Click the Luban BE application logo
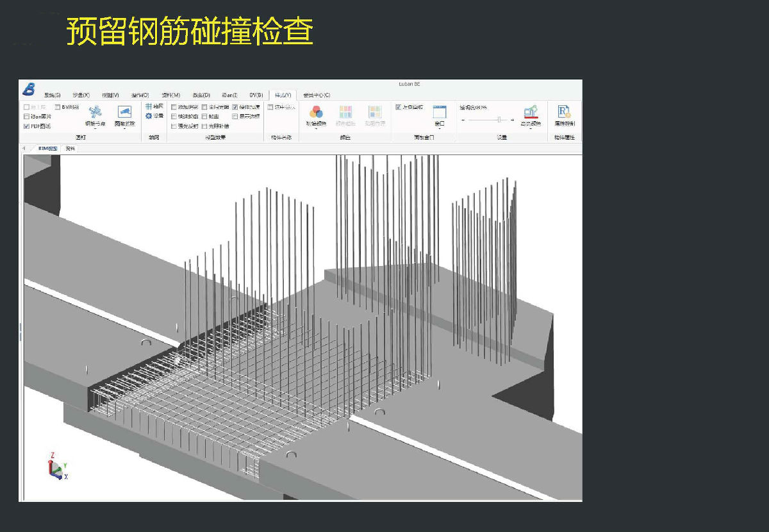This screenshot has width=769, height=532. 28,89
